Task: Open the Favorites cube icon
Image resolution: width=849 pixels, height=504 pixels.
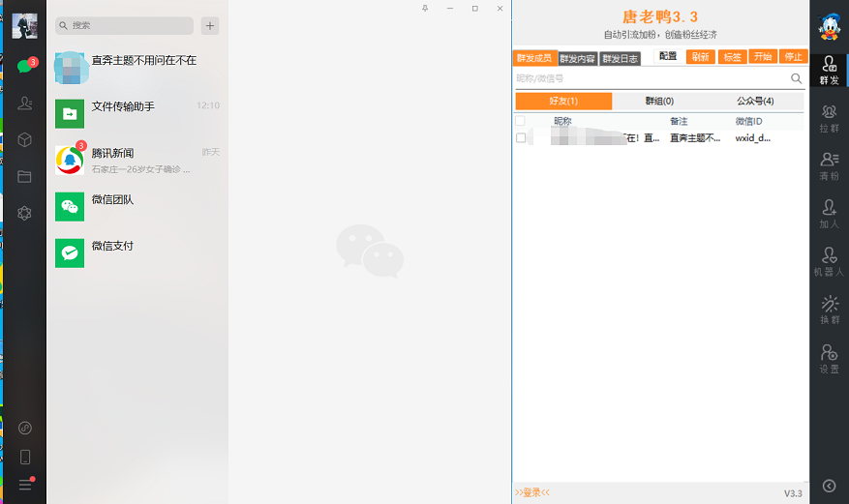Action: (24, 140)
